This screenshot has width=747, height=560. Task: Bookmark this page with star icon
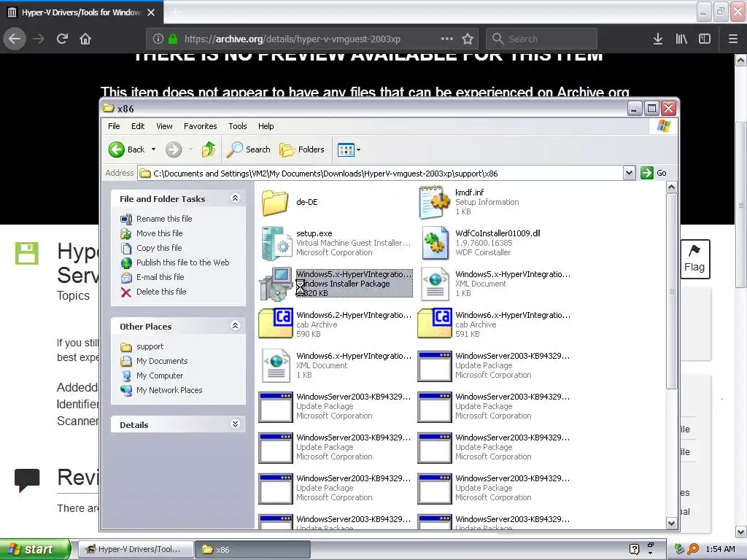[468, 39]
